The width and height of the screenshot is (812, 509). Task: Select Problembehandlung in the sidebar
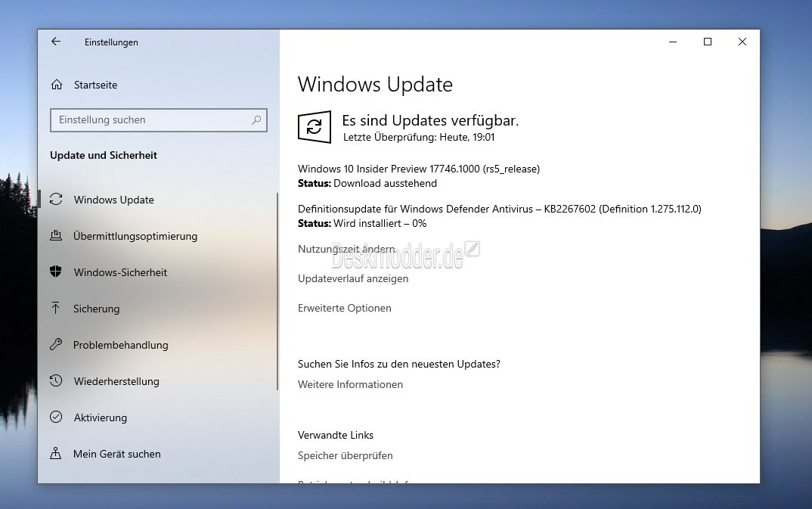pos(121,345)
